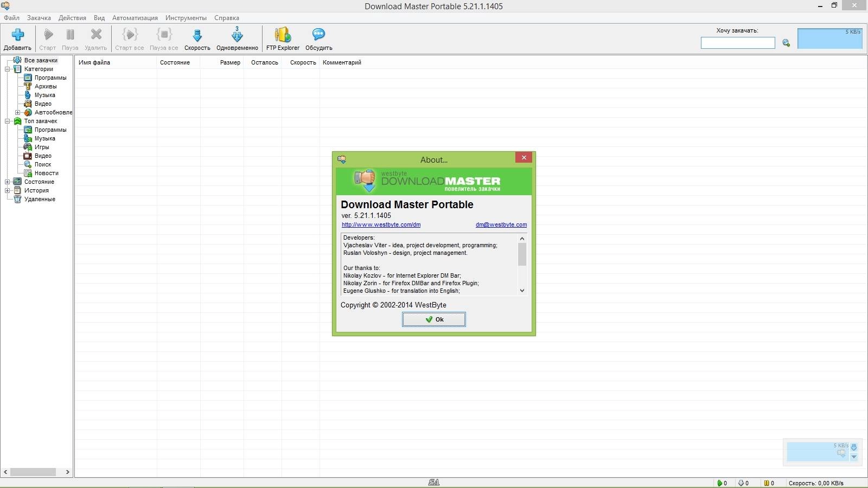
Task: Click the Пауза все toolbar icon
Action: coord(164,35)
